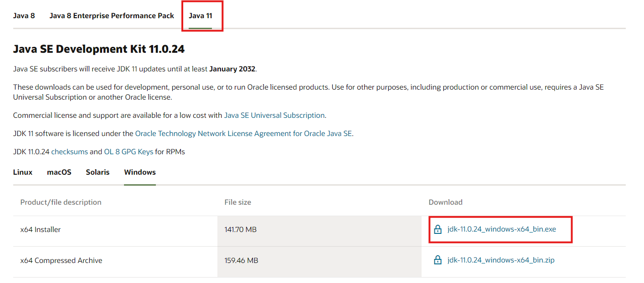Open the Solaris downloads tab
This screenshot has width=644, height=283.
(98, 172)
